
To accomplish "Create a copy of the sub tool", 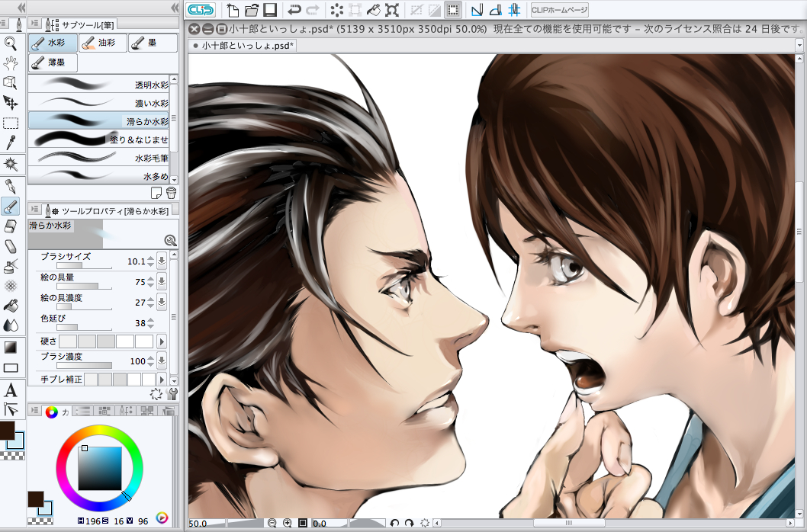I will pos(156,192).
